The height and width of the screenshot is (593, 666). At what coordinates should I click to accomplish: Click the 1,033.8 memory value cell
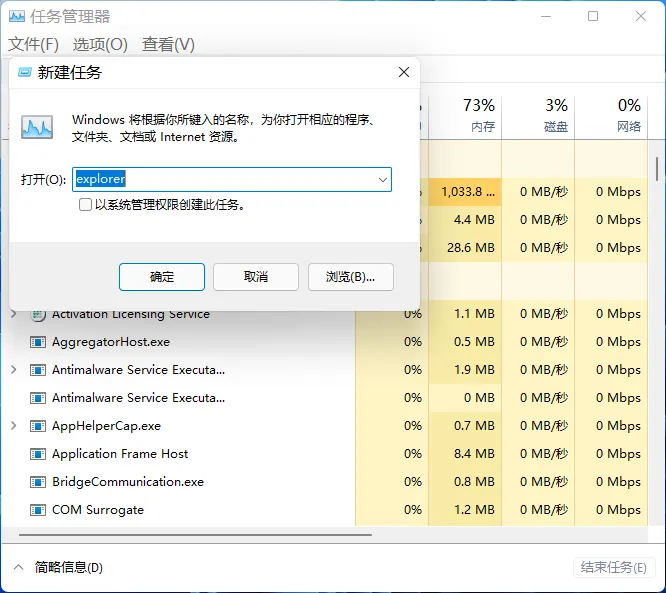[x=466, y=192]
